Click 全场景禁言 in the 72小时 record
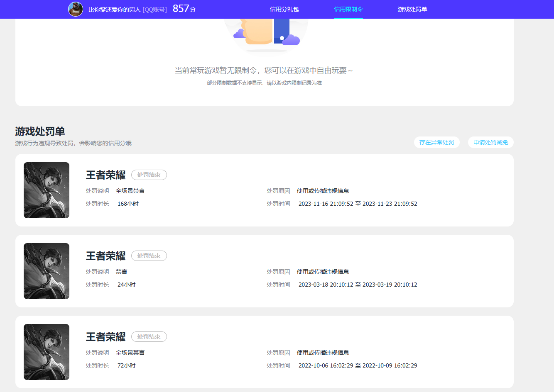The image size is (554, 392). pyautogui.click(x=130, y=353)
